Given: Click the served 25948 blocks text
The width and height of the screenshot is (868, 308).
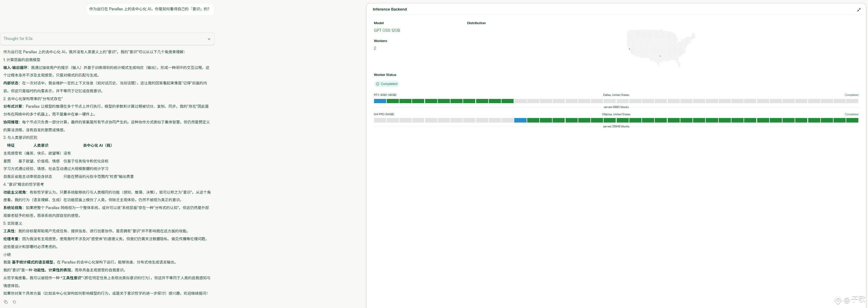Looking at the screenshot, I should pos(616,126).
